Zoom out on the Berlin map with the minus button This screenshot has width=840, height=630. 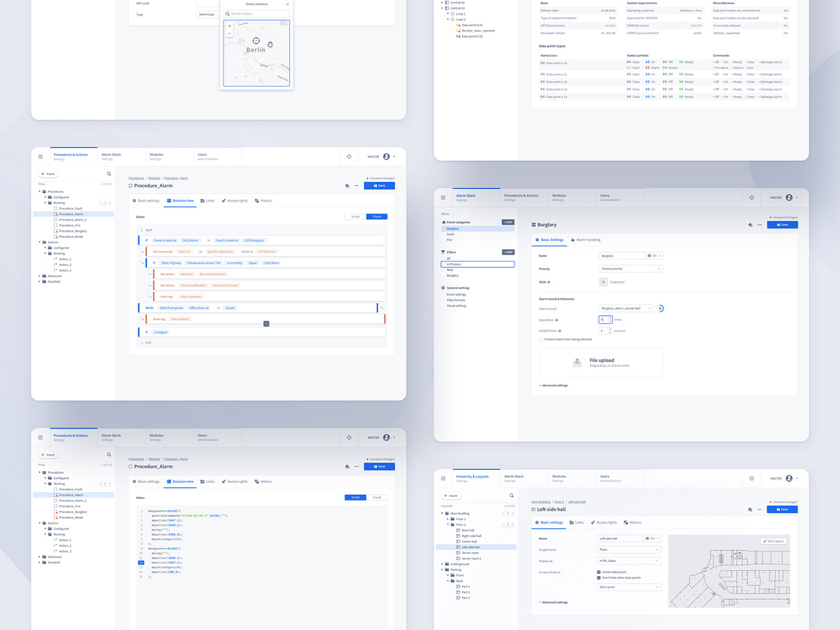coord(230,33)
